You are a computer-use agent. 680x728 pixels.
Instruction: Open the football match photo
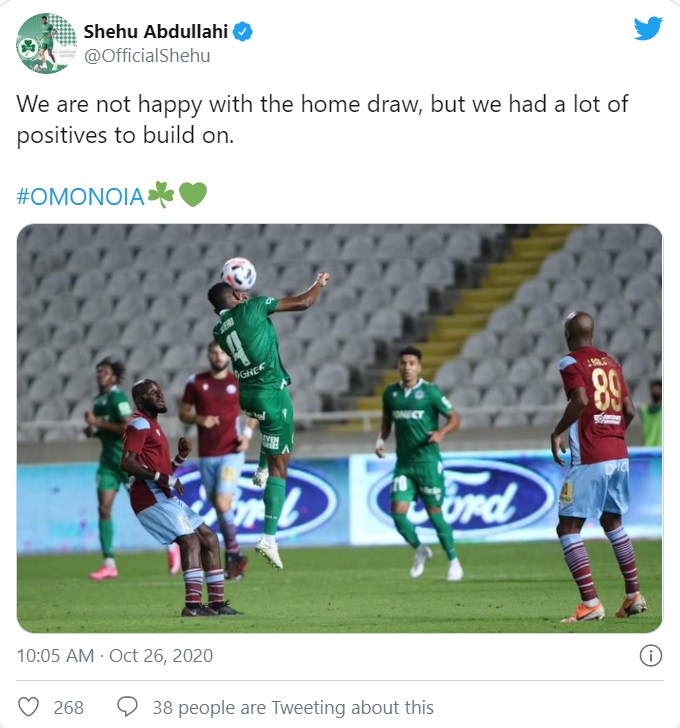tap(339, 428)
